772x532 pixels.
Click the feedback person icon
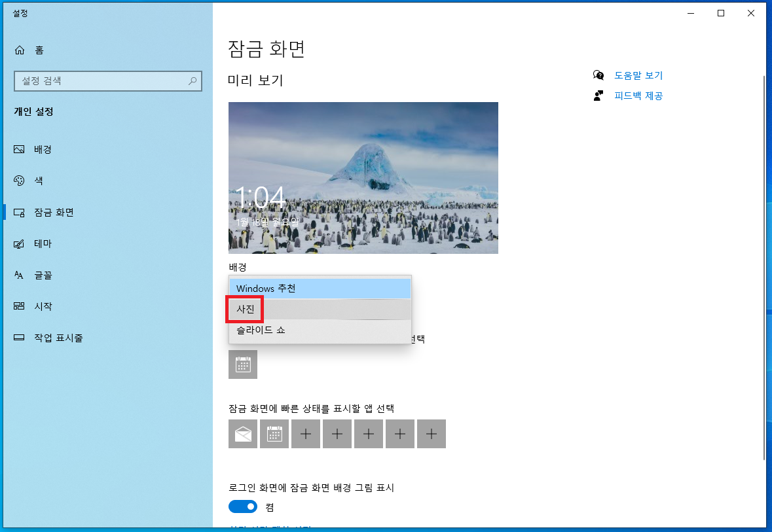click(598, 96)
